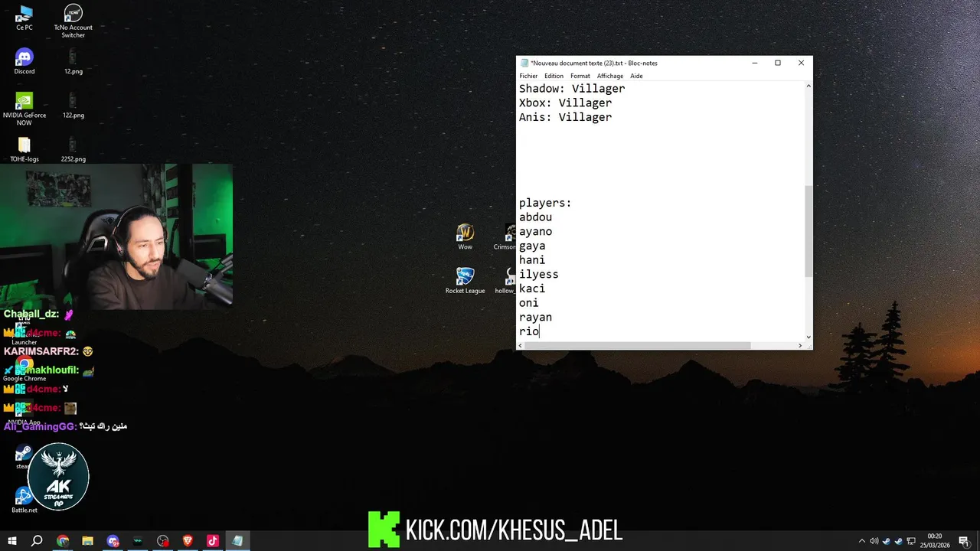Click the "rio" line

coord(529,331)
